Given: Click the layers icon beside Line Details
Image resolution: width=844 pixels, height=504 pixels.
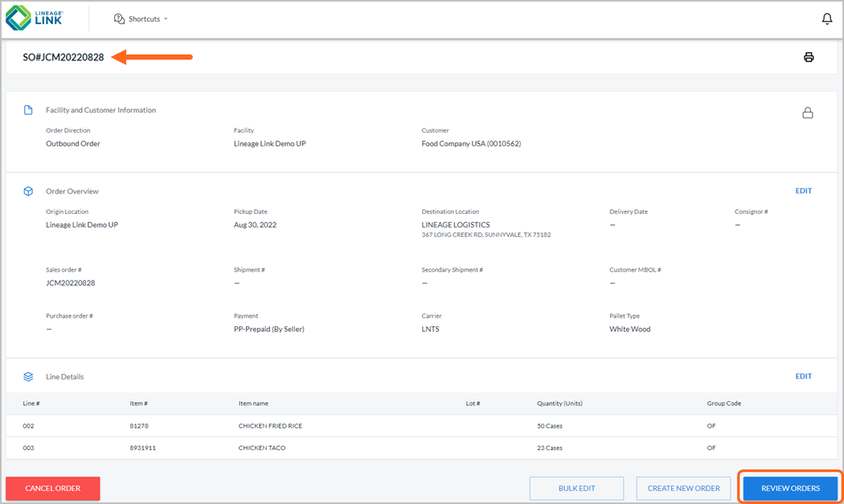Looking at the screenshot, I should [x=27, y=376].
